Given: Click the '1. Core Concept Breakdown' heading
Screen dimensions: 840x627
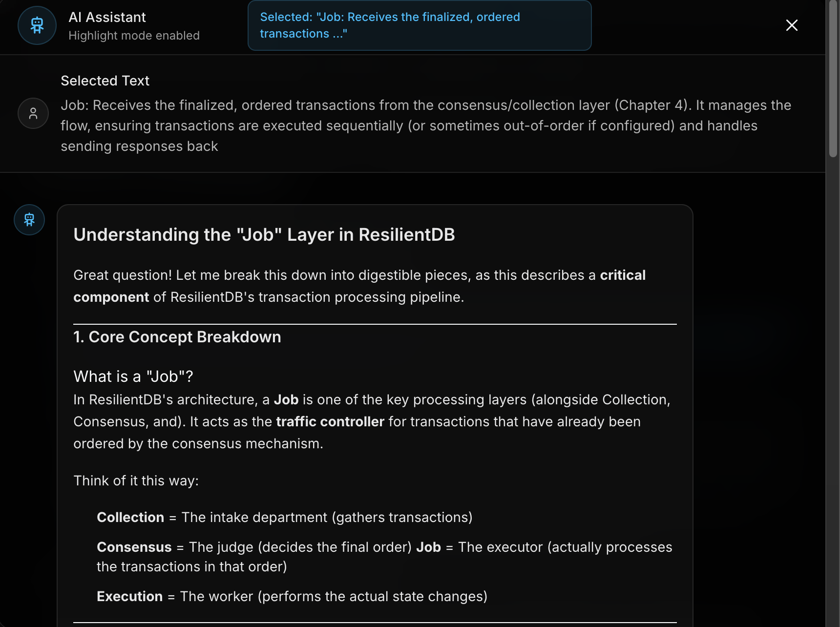Looking at the screenshot, I should coord(177,337).
